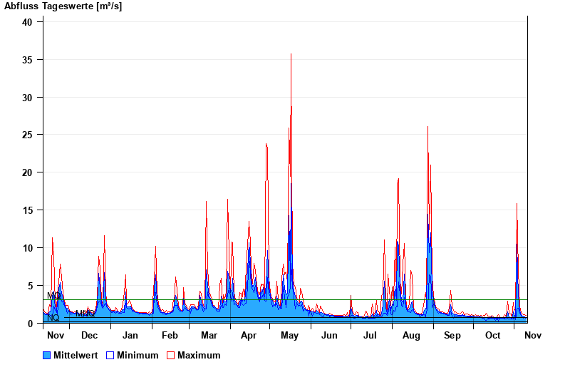Screen dimensions: 570x392
Task: Click the MQ line label
Action: pyautogui.click(x=53, y=295)
